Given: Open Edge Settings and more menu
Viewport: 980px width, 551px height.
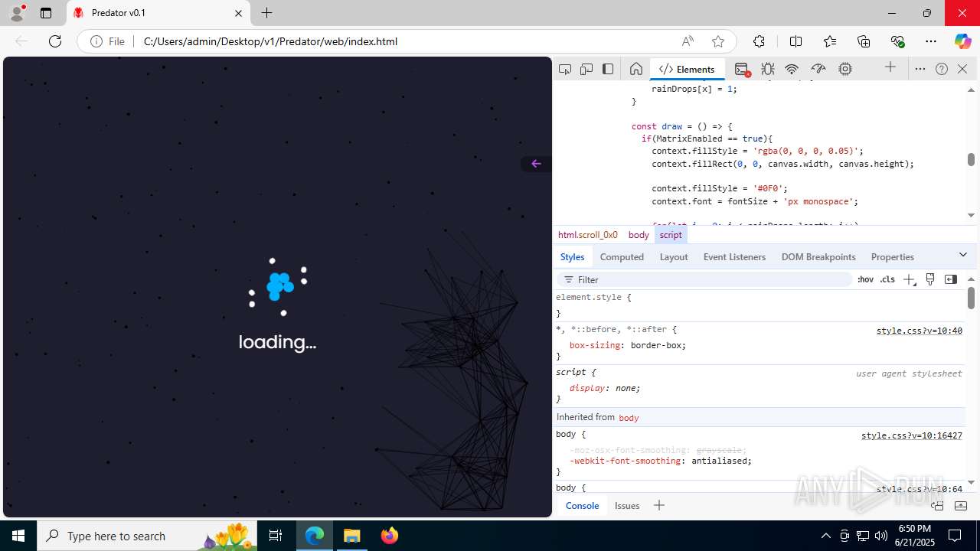Looking at the screenshot, I should (x=931, y=41).
